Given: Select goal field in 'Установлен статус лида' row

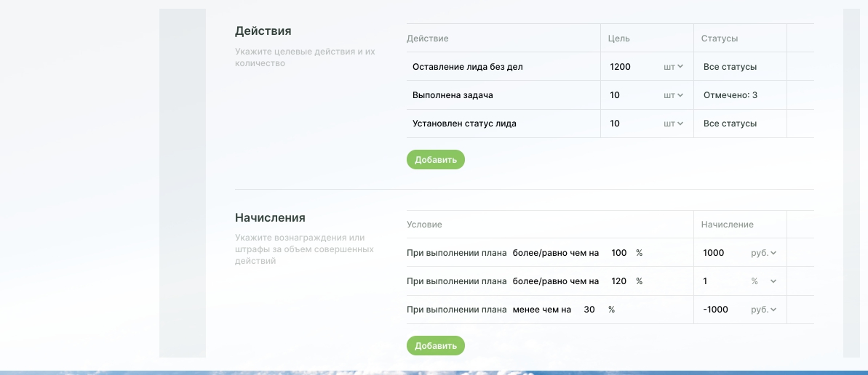Looking at the screenshot, I should tap(630, 124).
